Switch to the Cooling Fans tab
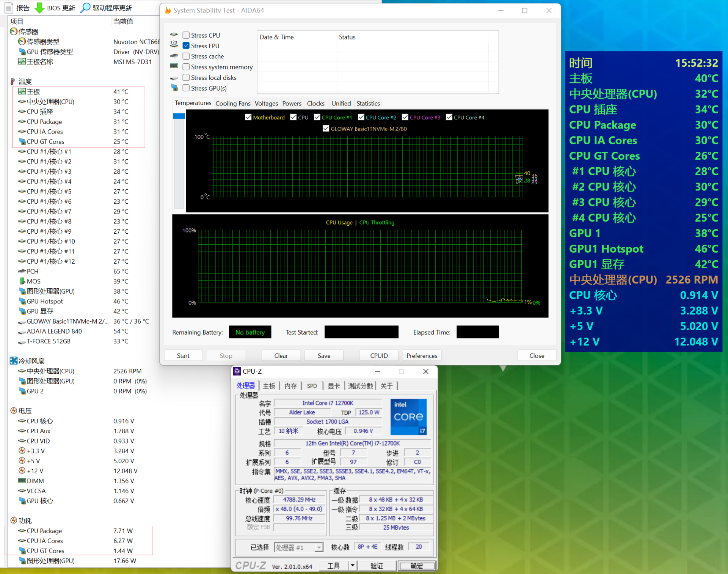This screenshot has height=574, width=728. pos(233,104)
